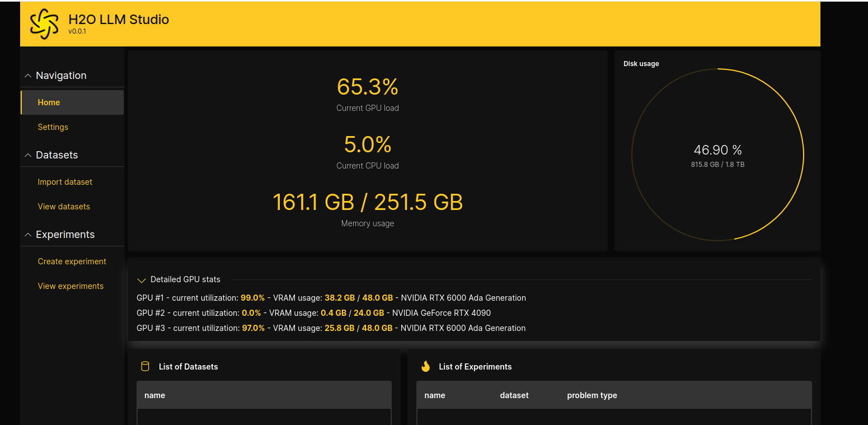Collapse the Datasets section chevron
868x425 pixels.
pyautogui.click(x=28, y=155)
